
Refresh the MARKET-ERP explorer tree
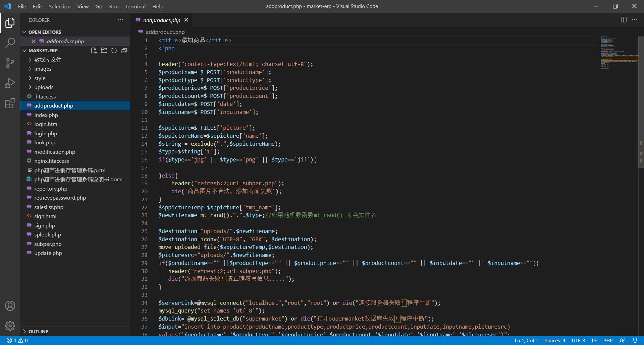click(114, 51)
